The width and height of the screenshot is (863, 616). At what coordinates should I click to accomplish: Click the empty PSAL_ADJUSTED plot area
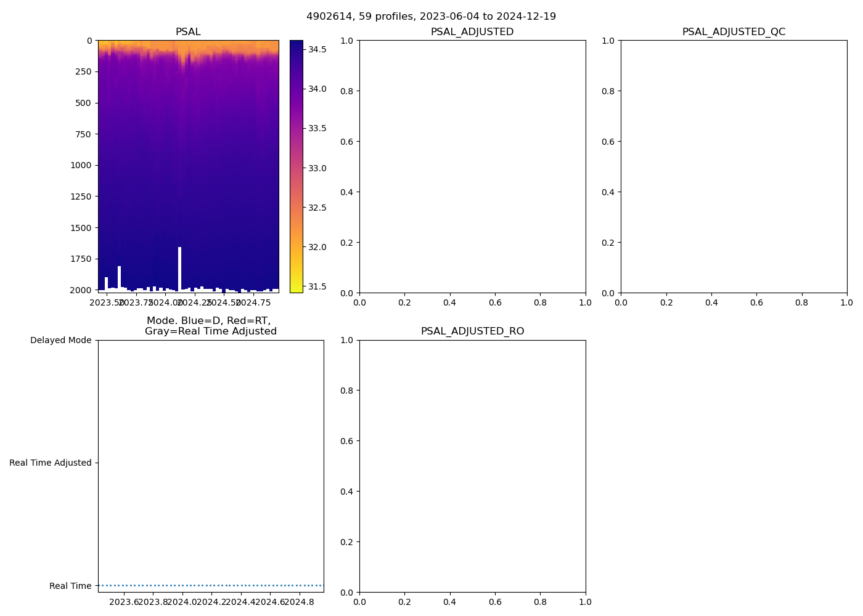(472, 166)
